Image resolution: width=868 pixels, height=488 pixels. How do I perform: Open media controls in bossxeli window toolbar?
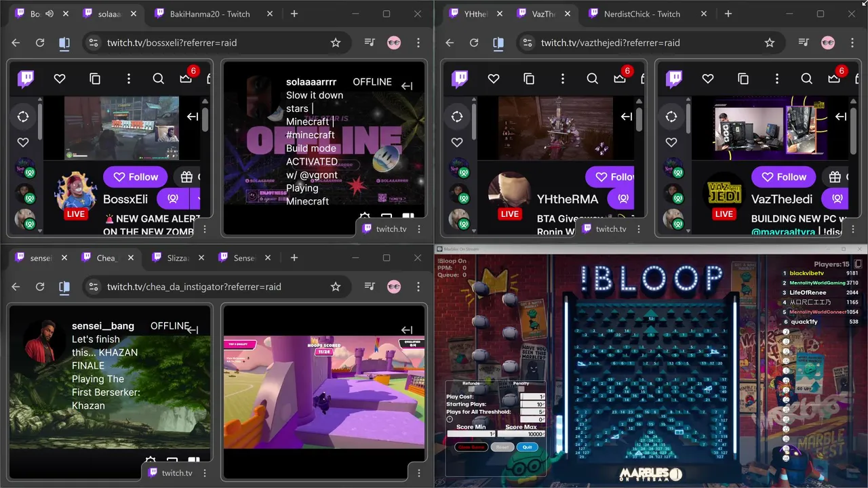[x=370, y=43]
